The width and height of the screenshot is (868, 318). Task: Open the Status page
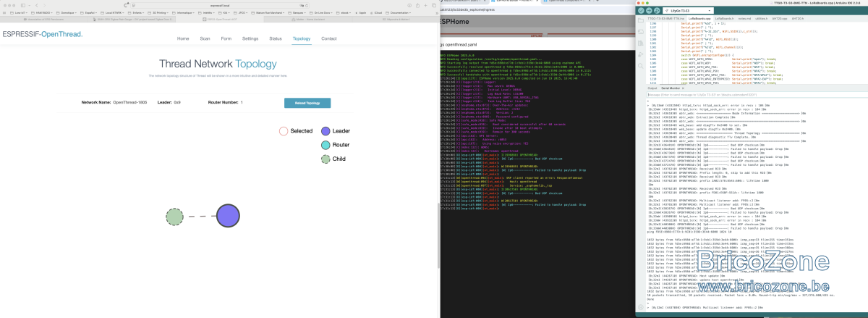tap(275, 38)
